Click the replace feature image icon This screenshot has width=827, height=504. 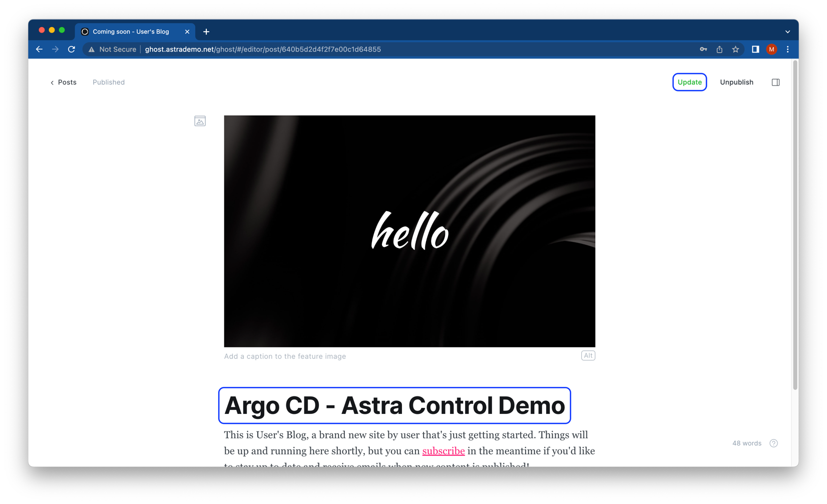click(x=200, y=121)
